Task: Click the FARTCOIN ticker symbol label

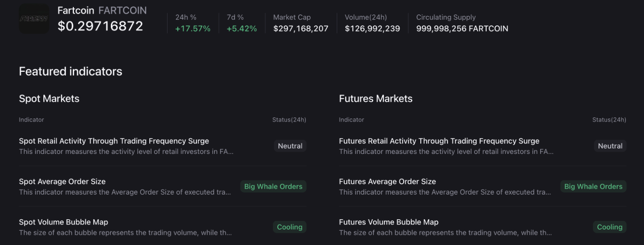Action: (x=122, y=11)
